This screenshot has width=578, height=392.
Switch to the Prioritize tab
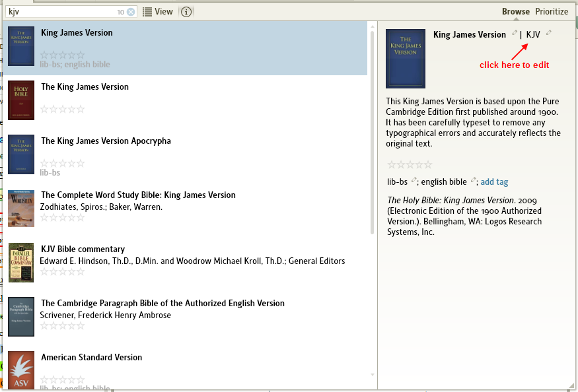click(552, 11)
